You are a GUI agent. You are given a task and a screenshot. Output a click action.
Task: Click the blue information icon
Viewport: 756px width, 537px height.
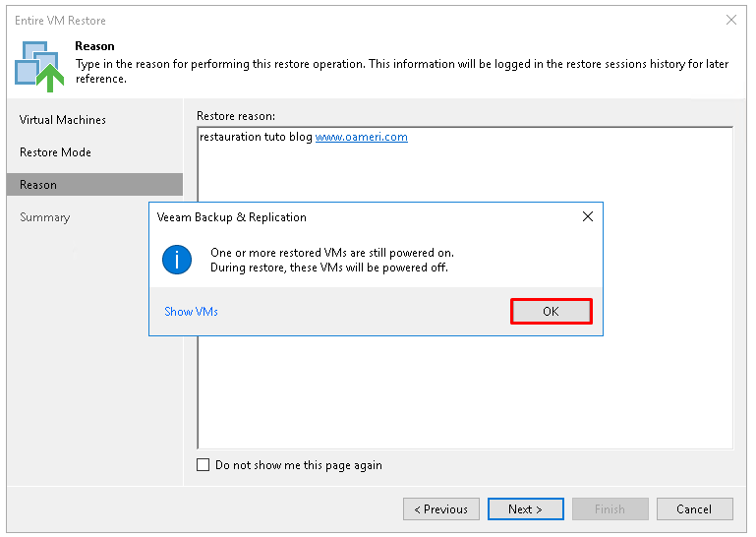(x=177, y=260)
